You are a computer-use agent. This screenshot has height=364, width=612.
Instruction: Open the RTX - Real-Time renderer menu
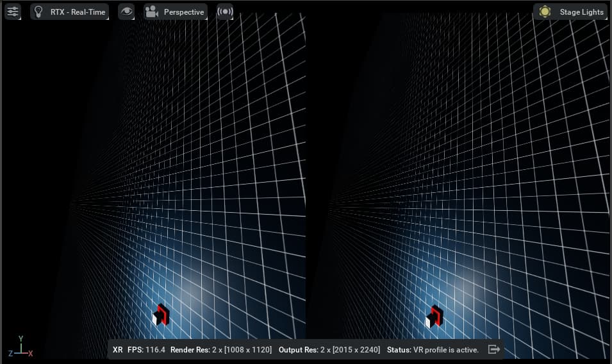point(69,12)
